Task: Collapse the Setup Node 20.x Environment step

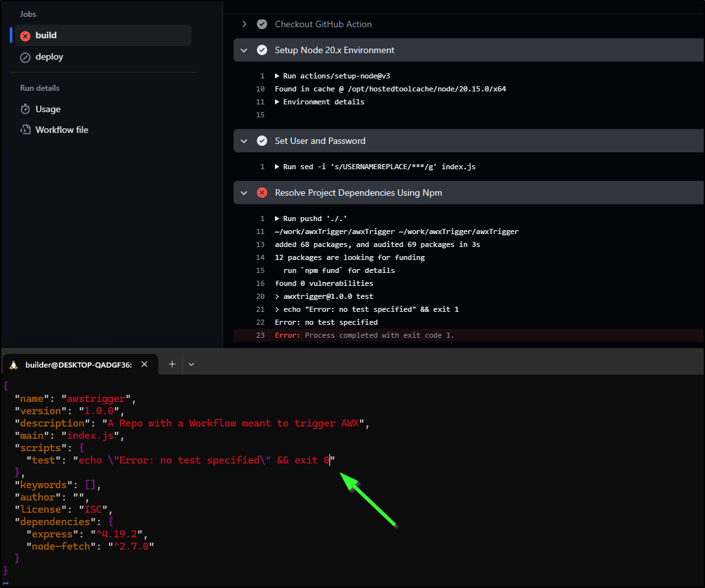Action: tap(244, 51)
